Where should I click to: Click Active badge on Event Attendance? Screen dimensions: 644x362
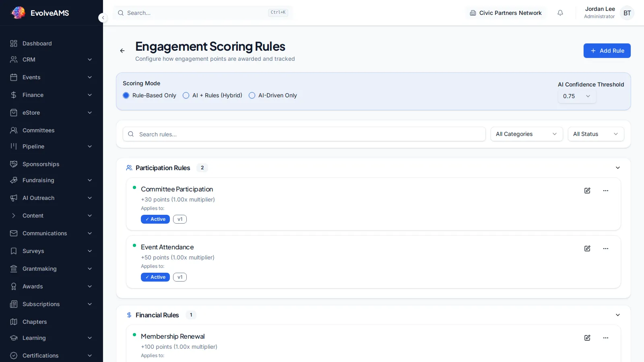pos(155,277)
